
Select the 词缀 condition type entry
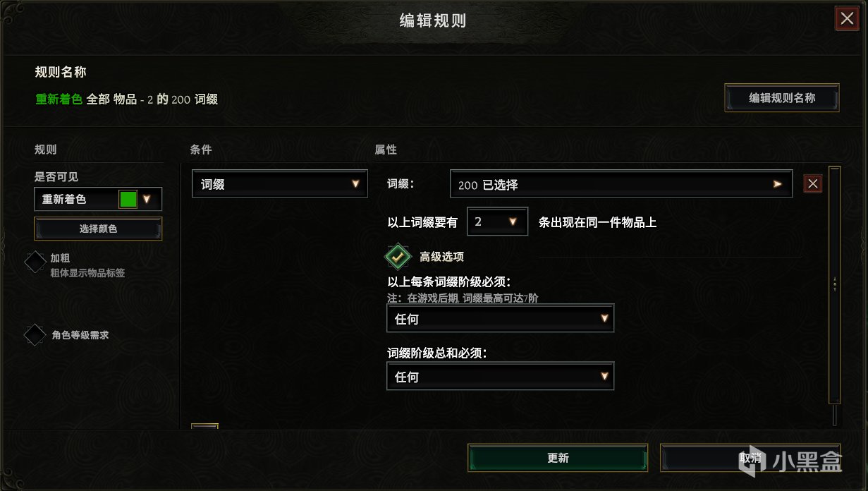280,184
